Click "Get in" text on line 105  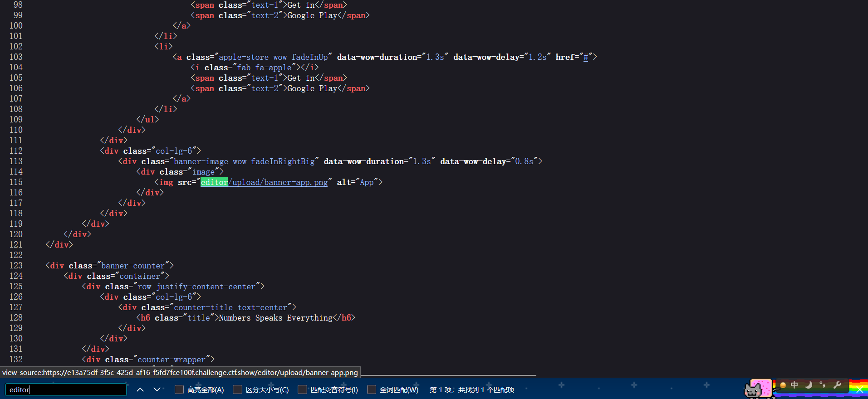click(301, 78)
